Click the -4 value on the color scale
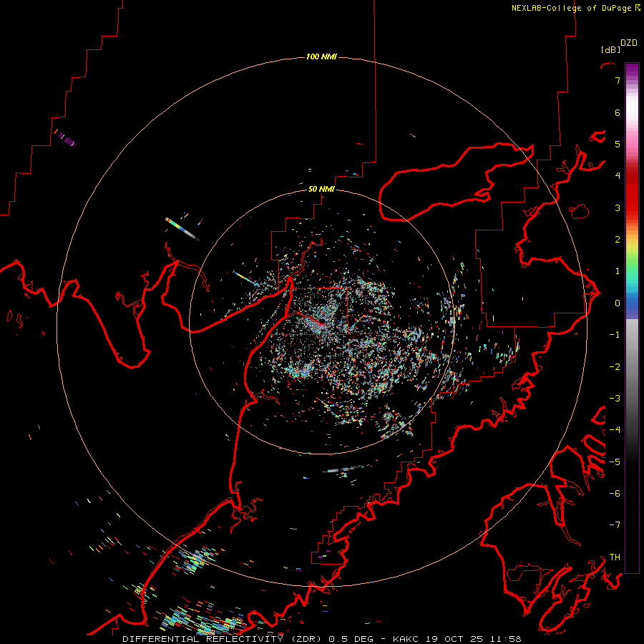Viewport: 644px width, 644px height. [615, 430]
